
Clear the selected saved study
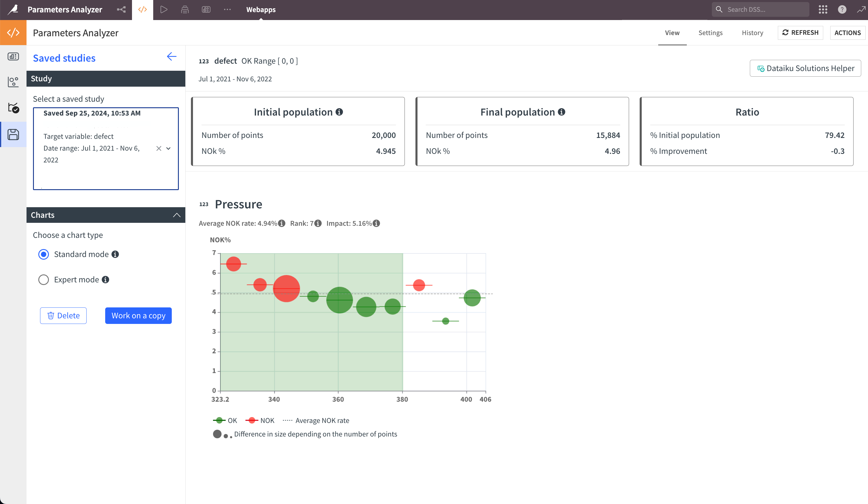click(x=159, y=149)
